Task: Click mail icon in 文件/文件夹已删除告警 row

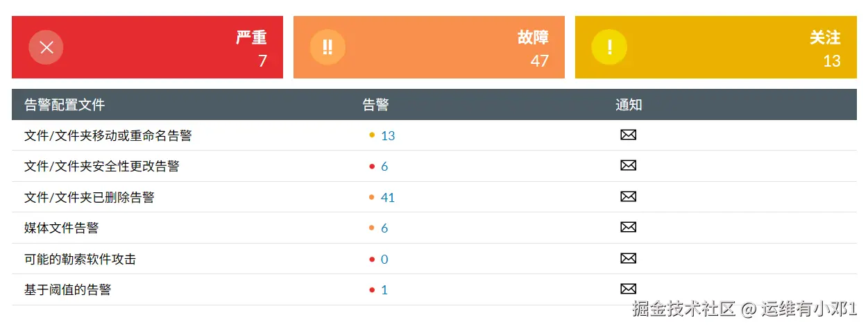Action: point(628,196)
